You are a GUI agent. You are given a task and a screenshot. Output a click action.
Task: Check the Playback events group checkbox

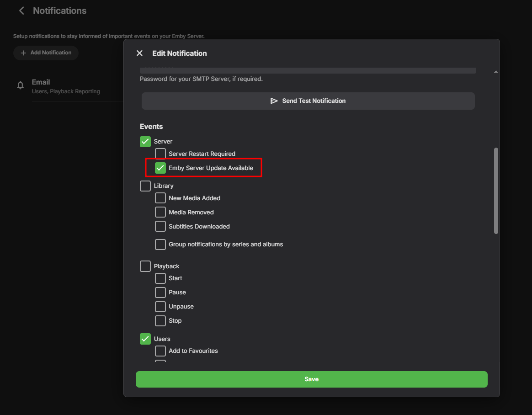(145, 266)
